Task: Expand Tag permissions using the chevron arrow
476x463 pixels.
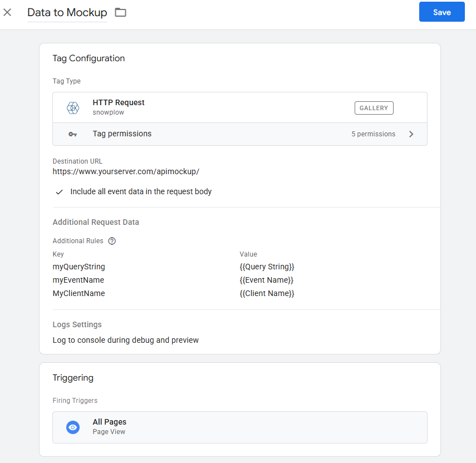Action: click(411, 134)
